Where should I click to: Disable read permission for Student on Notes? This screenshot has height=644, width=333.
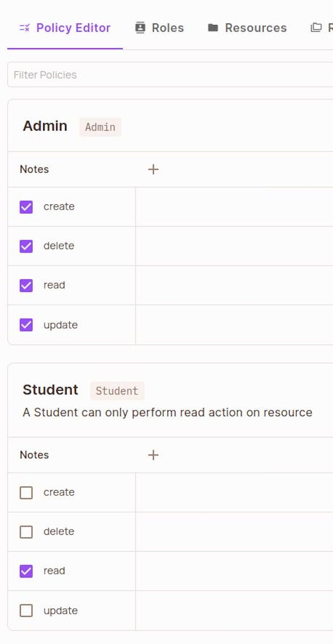point(26,571)
